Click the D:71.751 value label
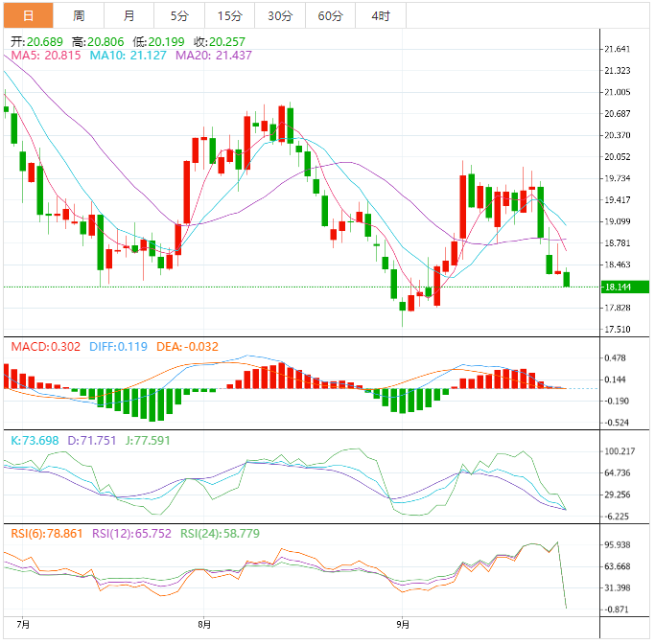 92,440
